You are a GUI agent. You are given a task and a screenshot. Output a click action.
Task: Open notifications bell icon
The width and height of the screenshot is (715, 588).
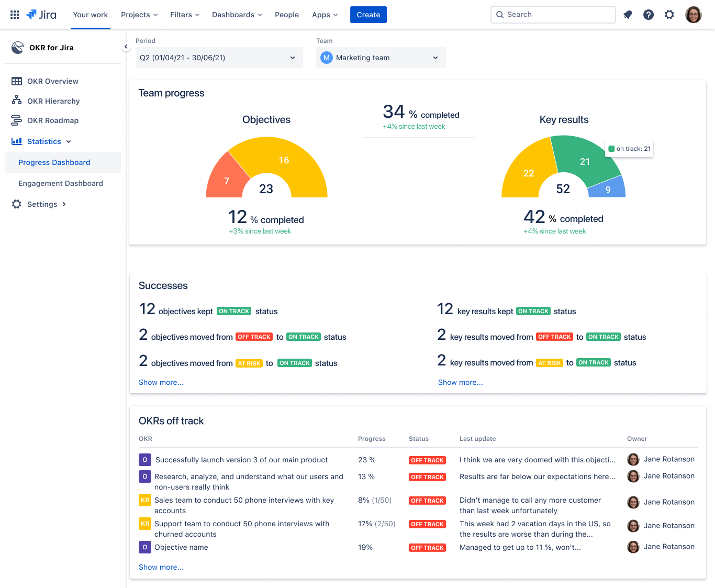tap(628, 15)
